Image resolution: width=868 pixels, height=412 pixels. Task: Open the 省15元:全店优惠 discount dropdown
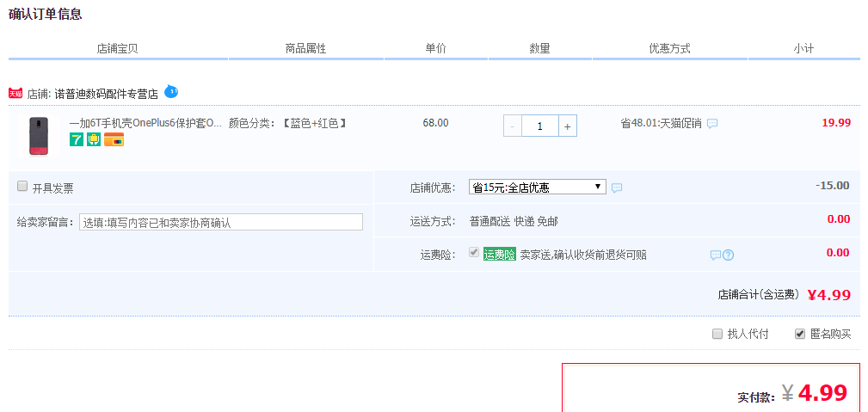(538, 187)
